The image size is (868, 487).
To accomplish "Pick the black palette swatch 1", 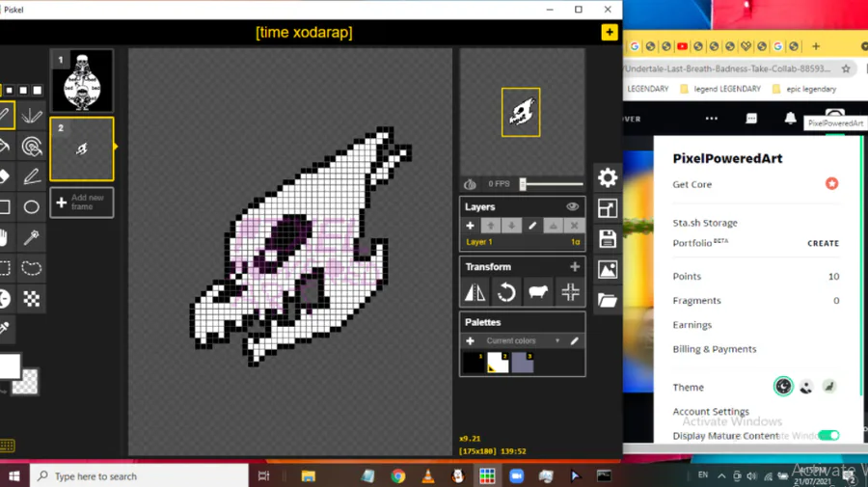I will (x=474, y=363).
